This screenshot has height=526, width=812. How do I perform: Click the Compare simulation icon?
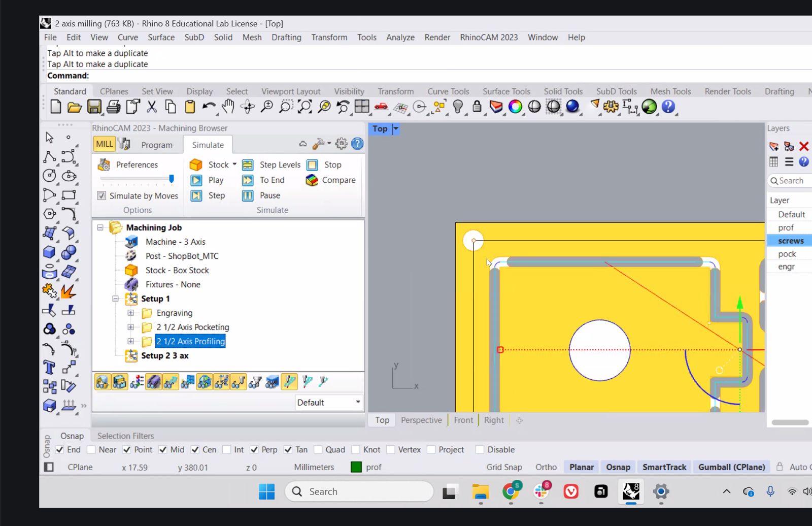pyautogui.click(x=312, y=180)
